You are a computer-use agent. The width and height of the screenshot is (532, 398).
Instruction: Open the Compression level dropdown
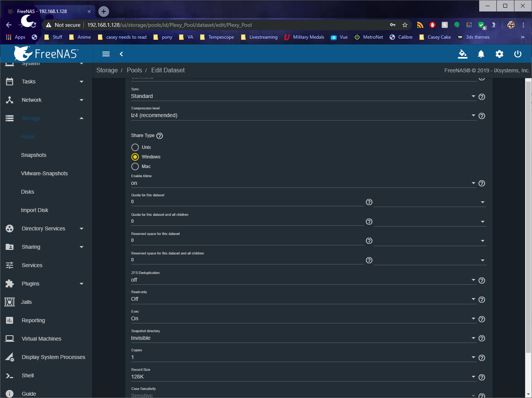pyautogui.click(x=304, y=115)
